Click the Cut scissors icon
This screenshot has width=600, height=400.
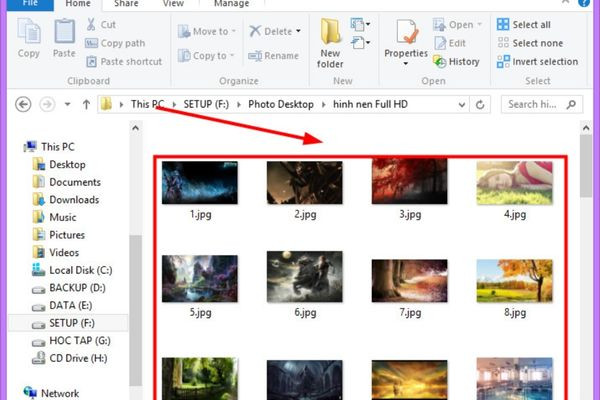click(91, 24)
